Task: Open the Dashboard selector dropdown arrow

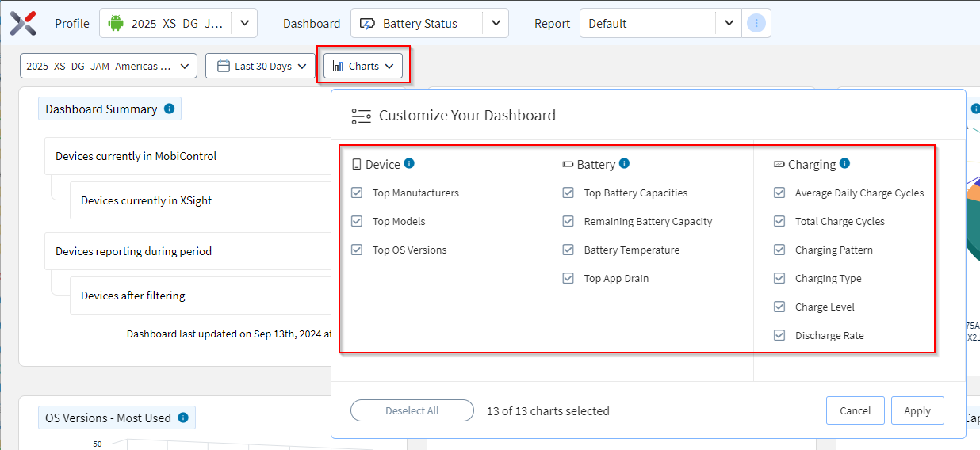Action: pyautogui.click(x=496, y=23)
